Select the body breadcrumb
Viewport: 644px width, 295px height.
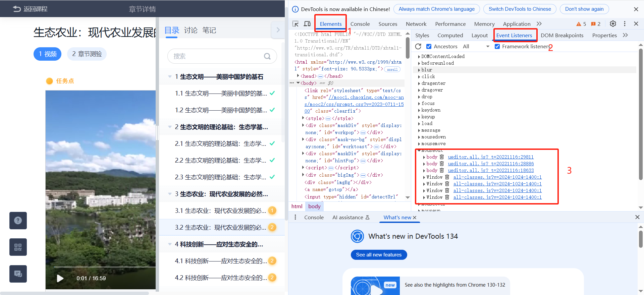tap(314, 206)
